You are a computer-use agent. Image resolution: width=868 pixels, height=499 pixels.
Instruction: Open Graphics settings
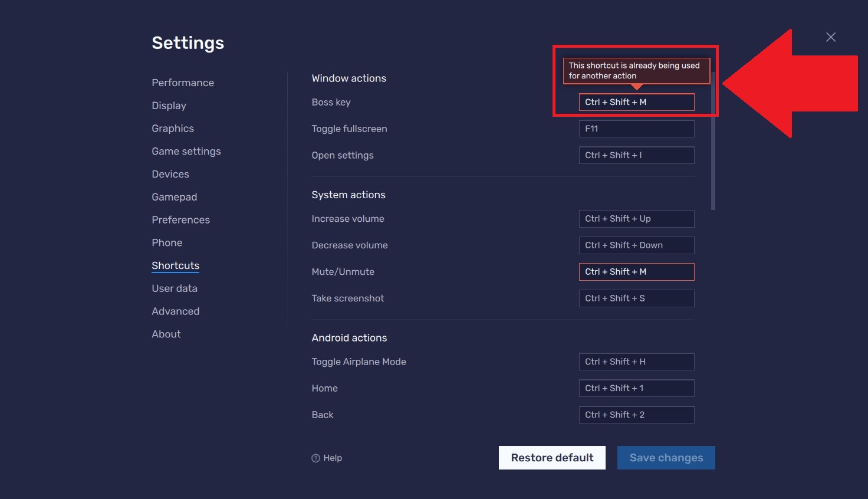(172, 128)
